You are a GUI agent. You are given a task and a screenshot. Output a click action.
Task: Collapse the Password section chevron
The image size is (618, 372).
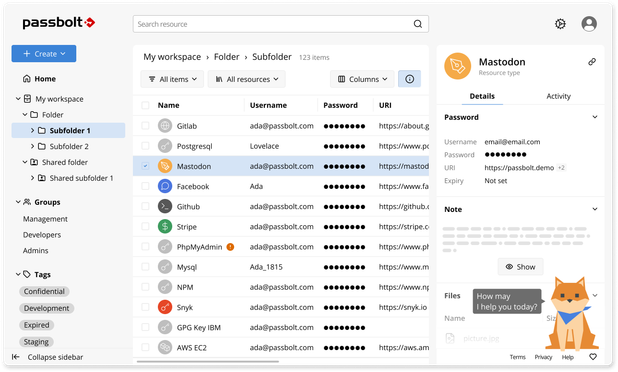click(x=595, y=117)
